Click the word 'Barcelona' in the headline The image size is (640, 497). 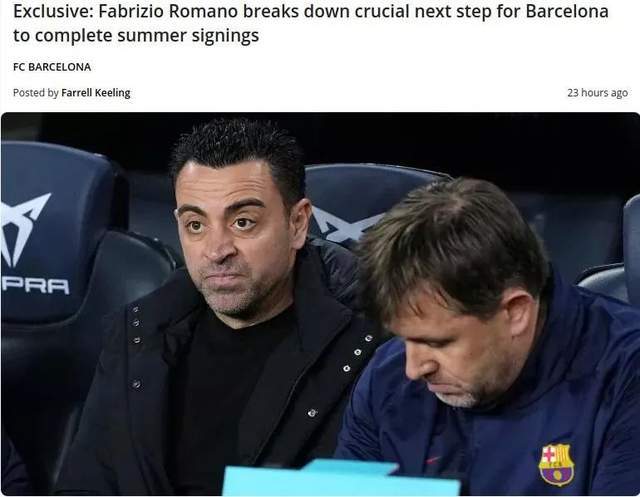click(567, 12)
